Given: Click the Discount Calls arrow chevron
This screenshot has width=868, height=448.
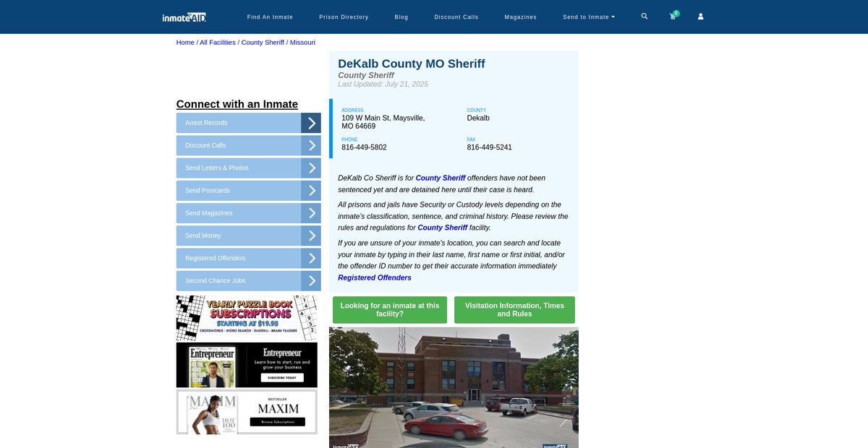Looking at the screenshot, I should point(311,145).
